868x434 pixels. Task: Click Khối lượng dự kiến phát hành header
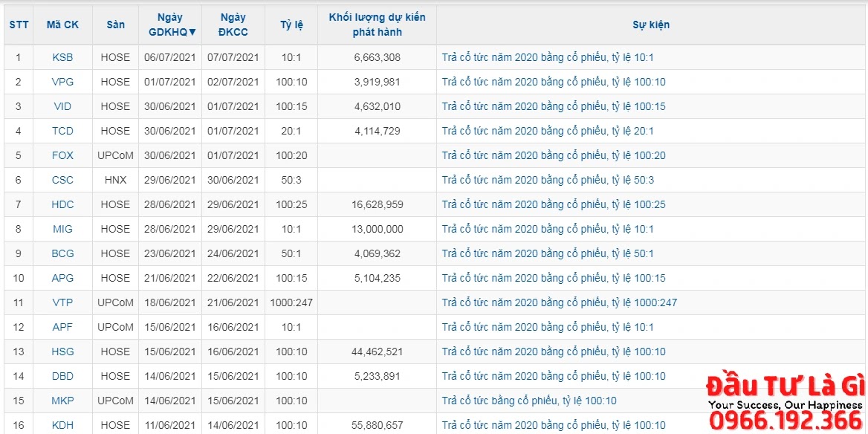point(377,25)
